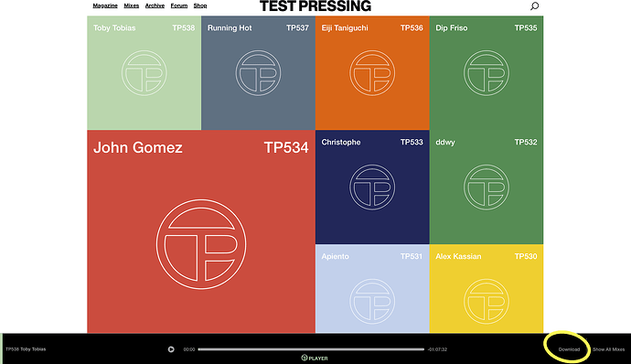
Task: Open the Magazine menu item
Action: pyautogui.click(x=105, y=5)
